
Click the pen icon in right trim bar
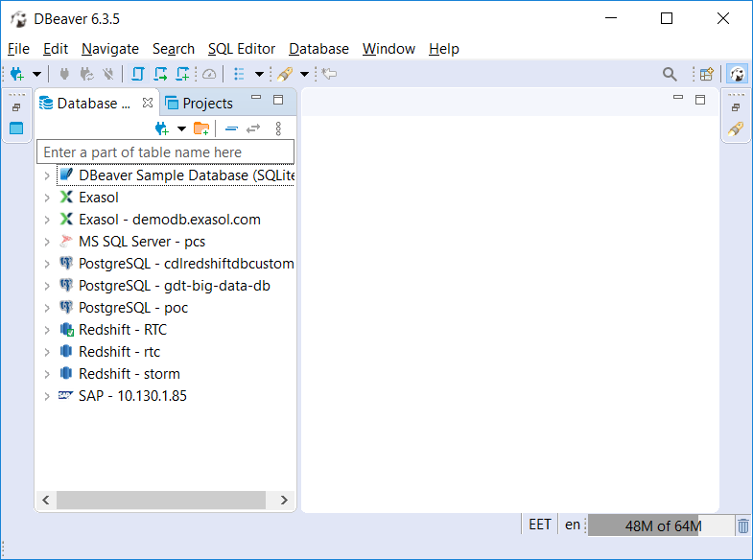(x=736, y=128)
